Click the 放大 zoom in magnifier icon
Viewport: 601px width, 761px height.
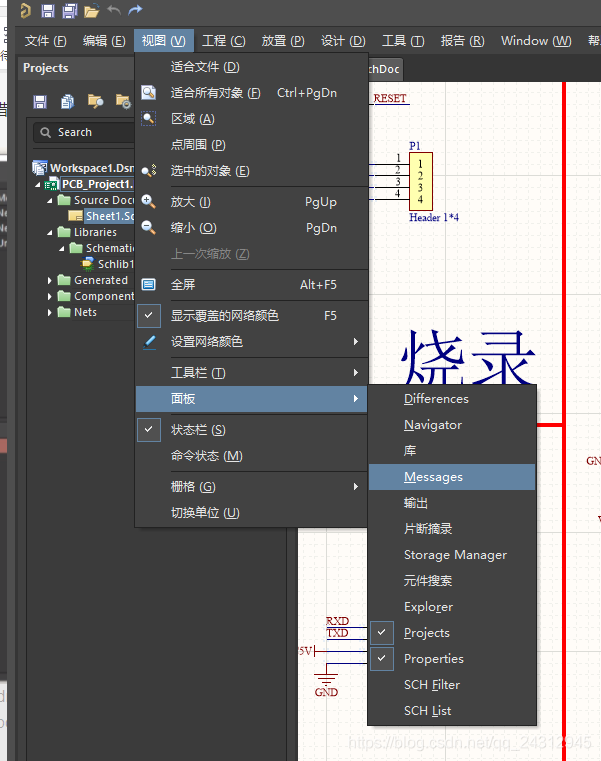click(149, 201)
